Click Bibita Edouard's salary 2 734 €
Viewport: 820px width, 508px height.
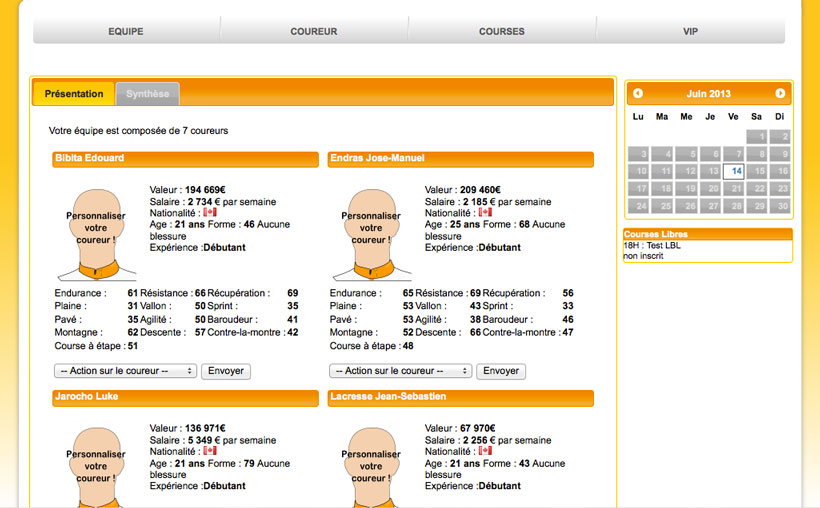[x=204, y=202]
